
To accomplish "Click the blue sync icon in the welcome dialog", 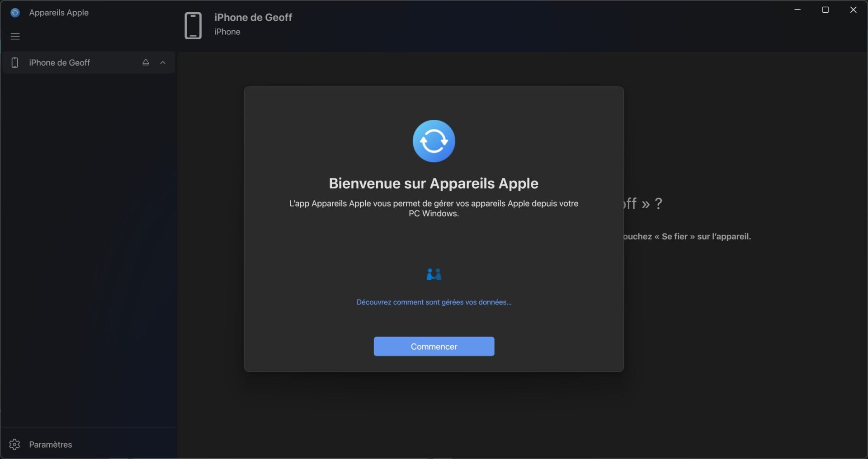I will point(434,141).
